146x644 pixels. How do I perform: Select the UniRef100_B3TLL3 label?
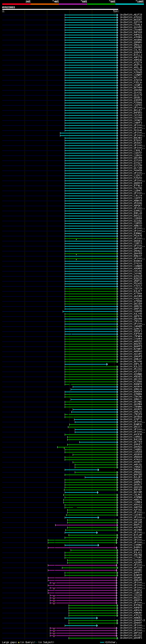pyautogui.click(x=131, y=55)
